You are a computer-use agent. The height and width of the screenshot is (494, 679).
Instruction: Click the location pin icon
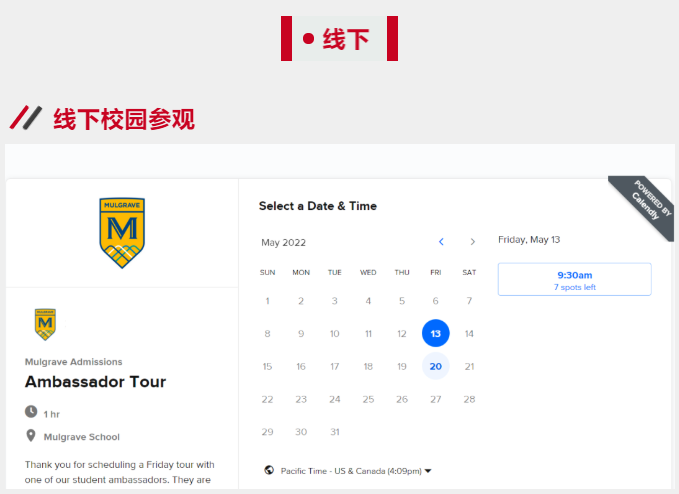(x=31, y=436)
